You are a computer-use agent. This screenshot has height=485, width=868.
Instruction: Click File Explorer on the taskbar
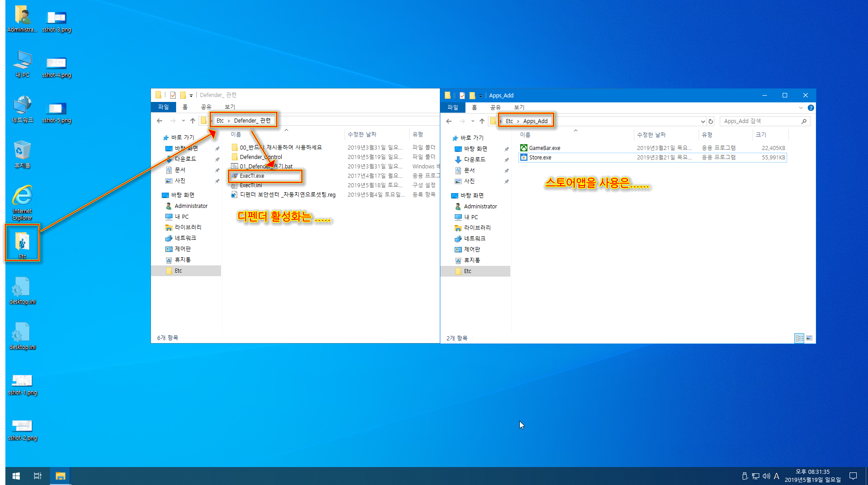[x=60, y=476]
